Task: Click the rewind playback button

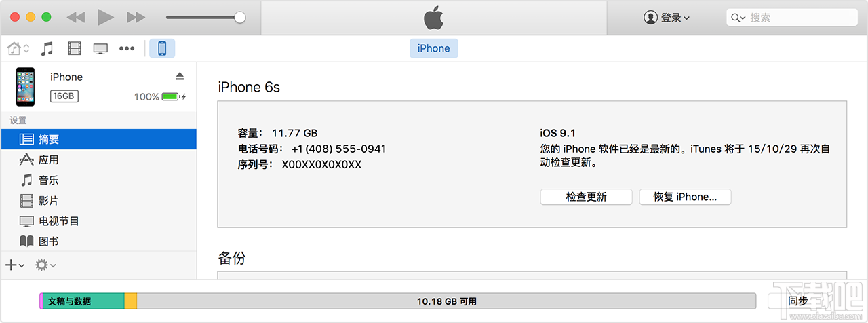Action: pos(76,18)
